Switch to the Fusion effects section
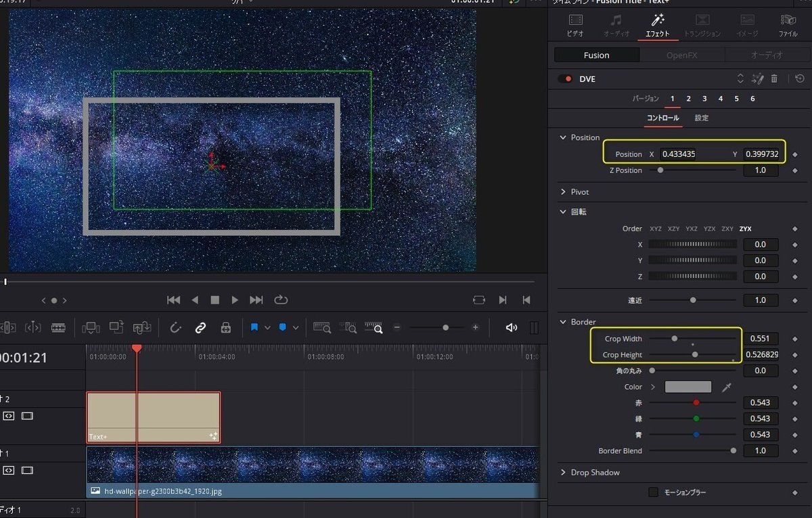The width and height of the screenshot is (812, 518). [596, 55]
